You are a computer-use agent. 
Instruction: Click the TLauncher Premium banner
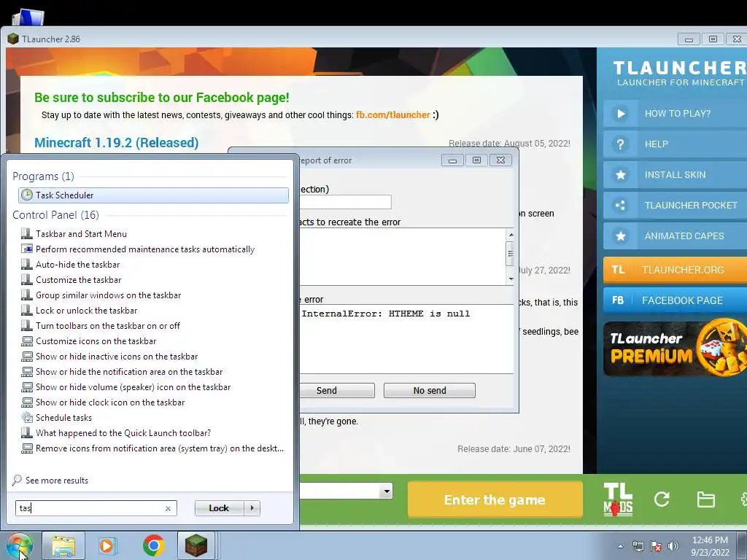click(675, 348)
